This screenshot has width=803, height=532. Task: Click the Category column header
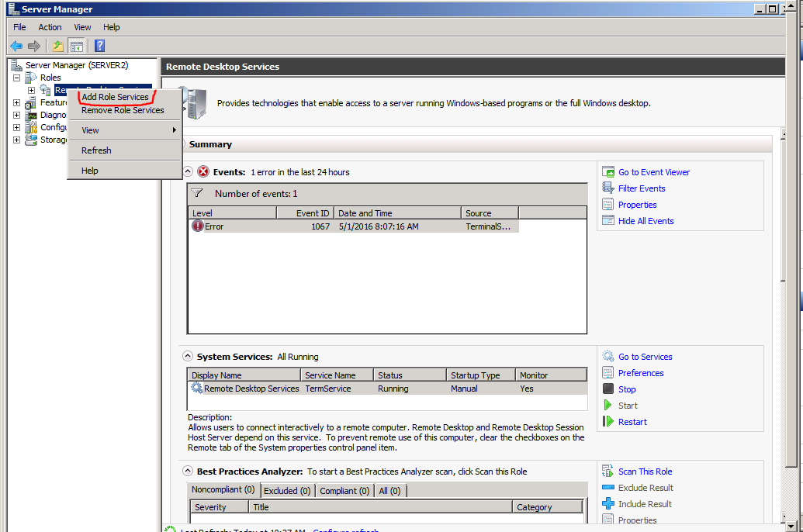(548, 506)
